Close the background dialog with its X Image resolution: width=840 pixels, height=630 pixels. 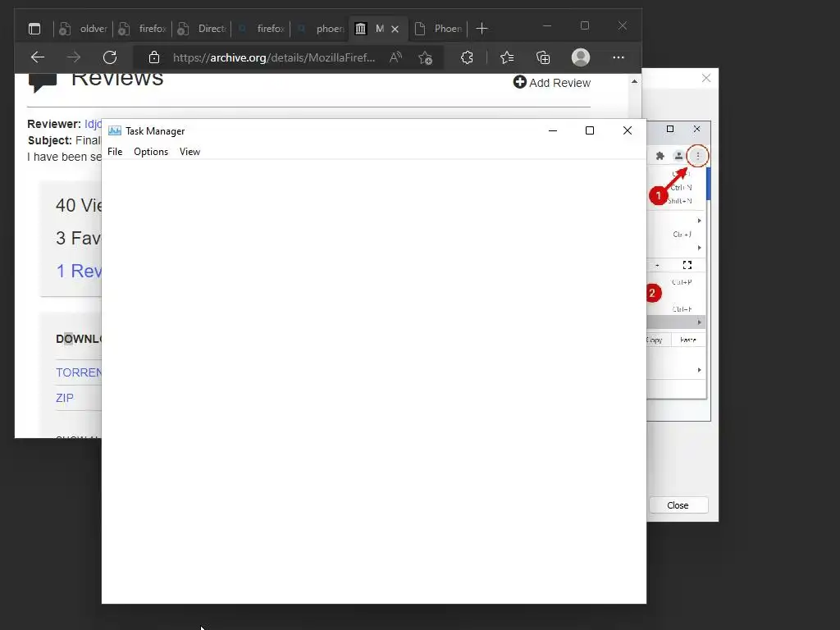tap(706, 78)
